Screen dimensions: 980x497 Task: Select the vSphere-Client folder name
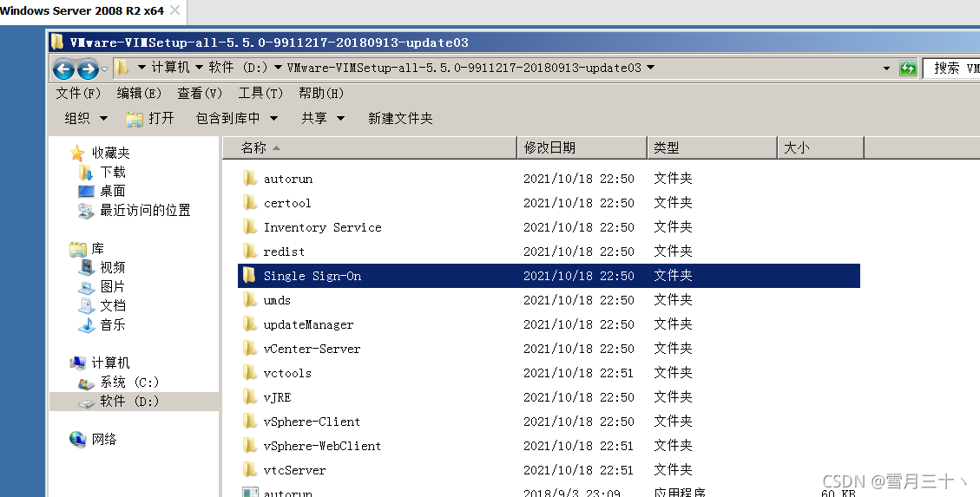click(x=312, y=422)
